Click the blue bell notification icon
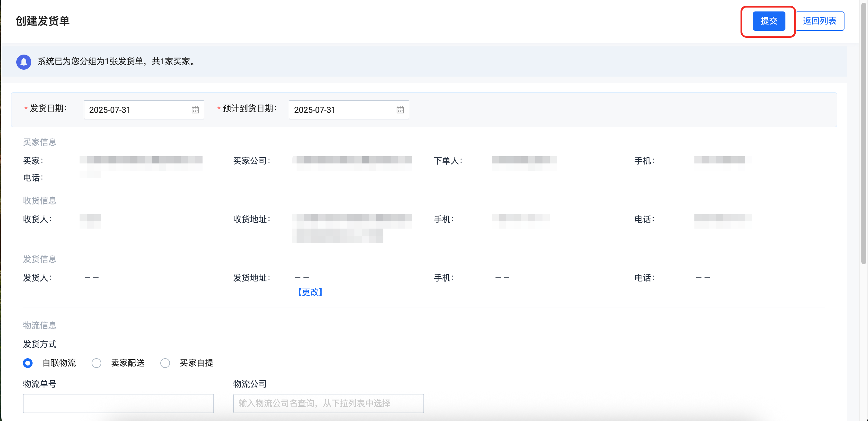 pyautogui.click(x=24, y=62)
